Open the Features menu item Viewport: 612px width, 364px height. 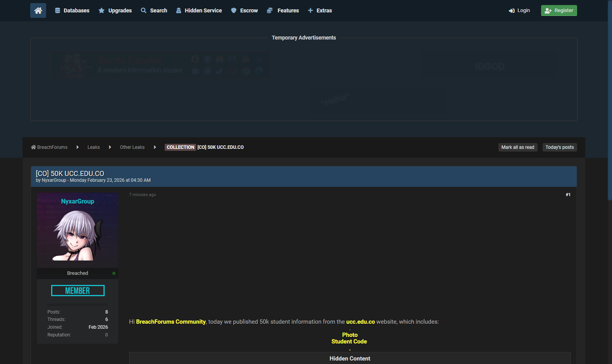click(288, 10)
